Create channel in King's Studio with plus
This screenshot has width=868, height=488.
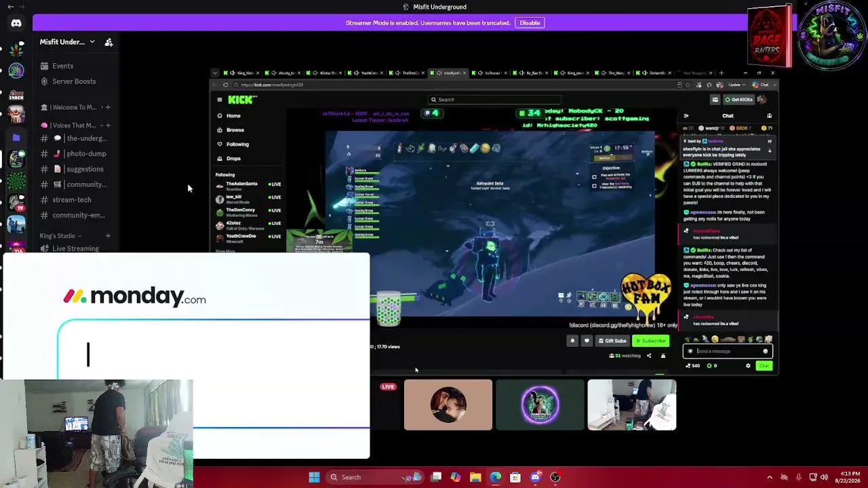point(108,236)
